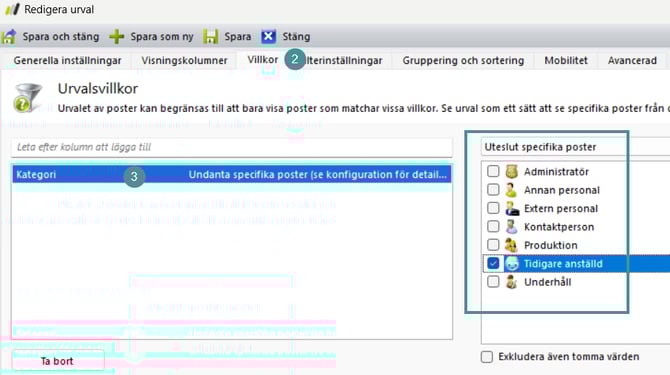
Task: Select the Kategori condition row
Action: tap(232, 174)
